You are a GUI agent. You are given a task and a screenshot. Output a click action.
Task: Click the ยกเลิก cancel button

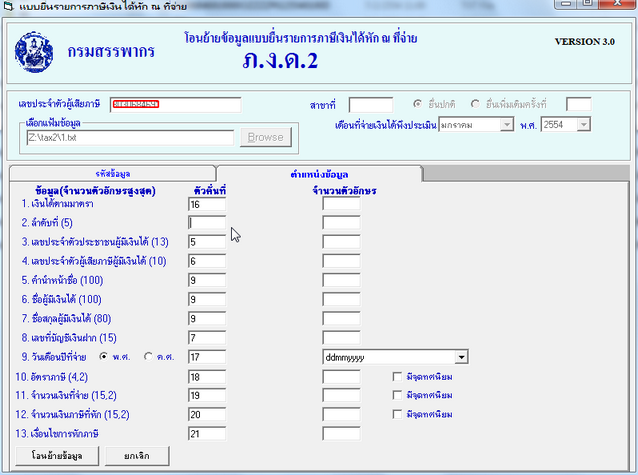(137, 455)
